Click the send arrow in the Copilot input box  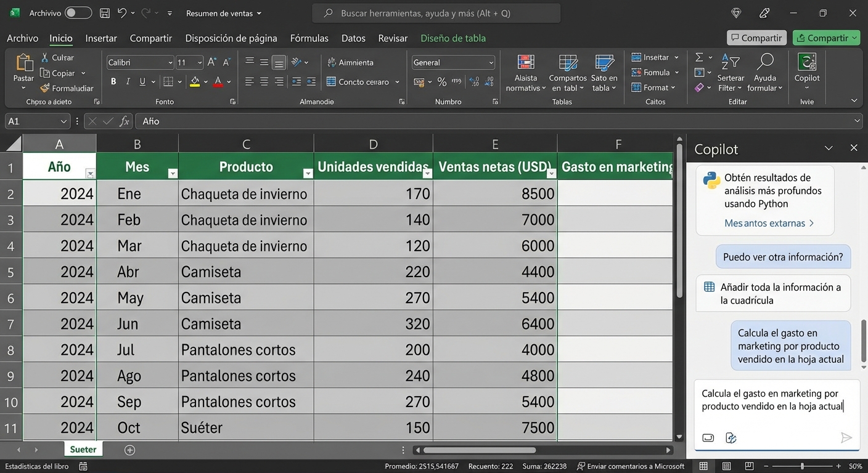[x=846, y=437]
